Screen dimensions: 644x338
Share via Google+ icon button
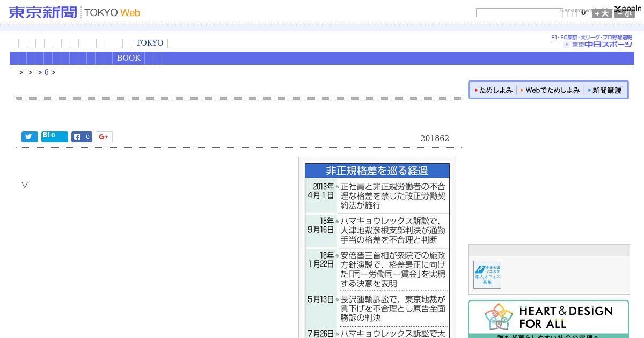[104, 137]
